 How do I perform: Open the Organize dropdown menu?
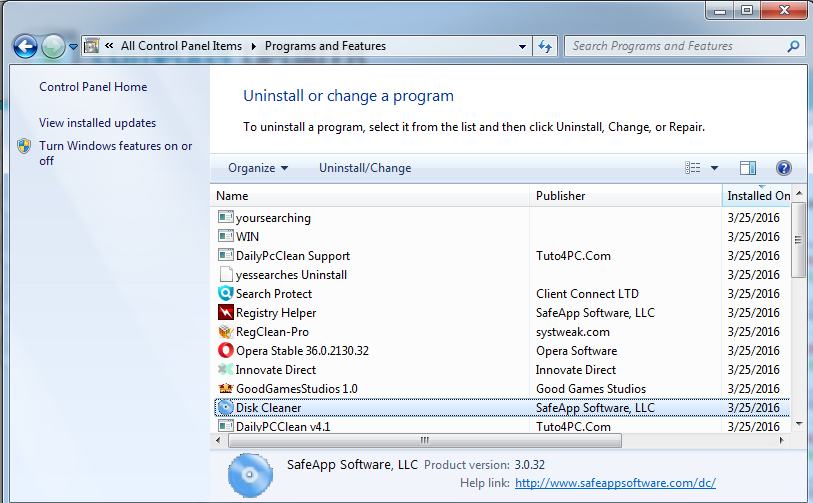coord(258,168)
